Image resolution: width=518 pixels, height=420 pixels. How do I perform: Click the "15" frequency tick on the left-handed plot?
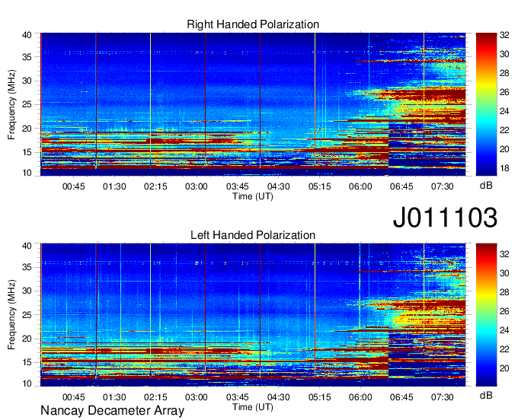[27, 363]
